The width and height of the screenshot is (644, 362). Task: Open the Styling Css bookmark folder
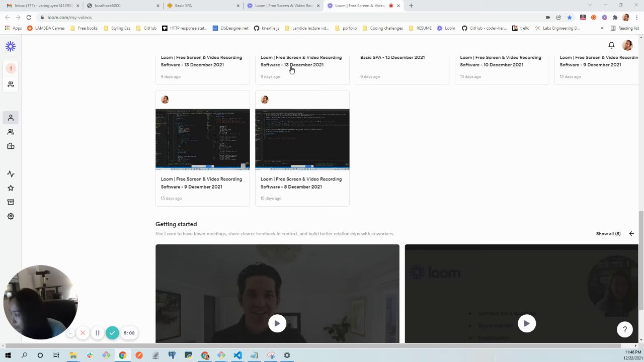coord(117,28)
